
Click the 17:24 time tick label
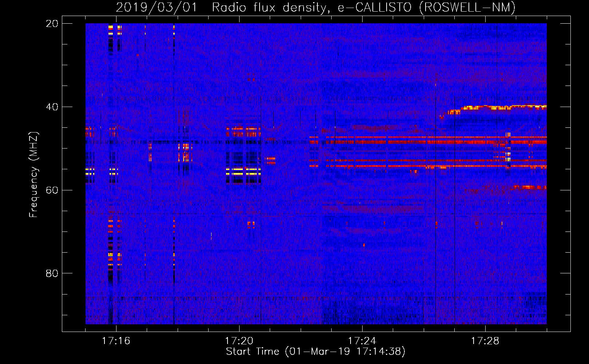(x=362, y=341)
